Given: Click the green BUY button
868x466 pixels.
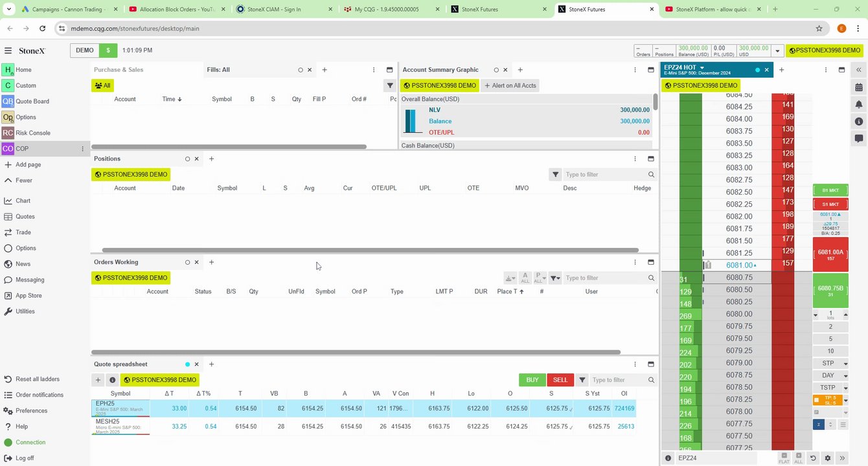Looking at the screenshot, I should pos(532,380).
